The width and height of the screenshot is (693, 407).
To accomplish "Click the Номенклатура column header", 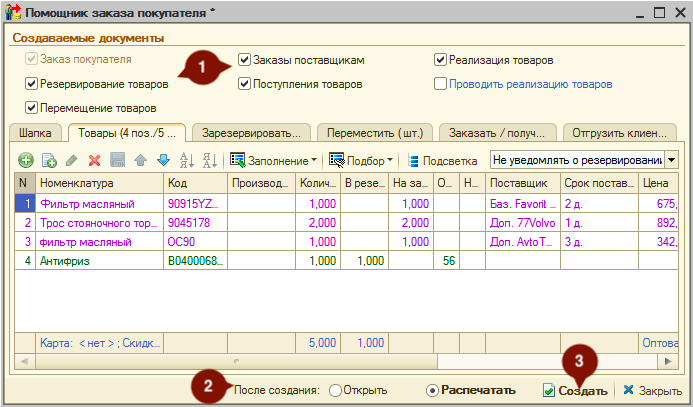I will point(99,183).
